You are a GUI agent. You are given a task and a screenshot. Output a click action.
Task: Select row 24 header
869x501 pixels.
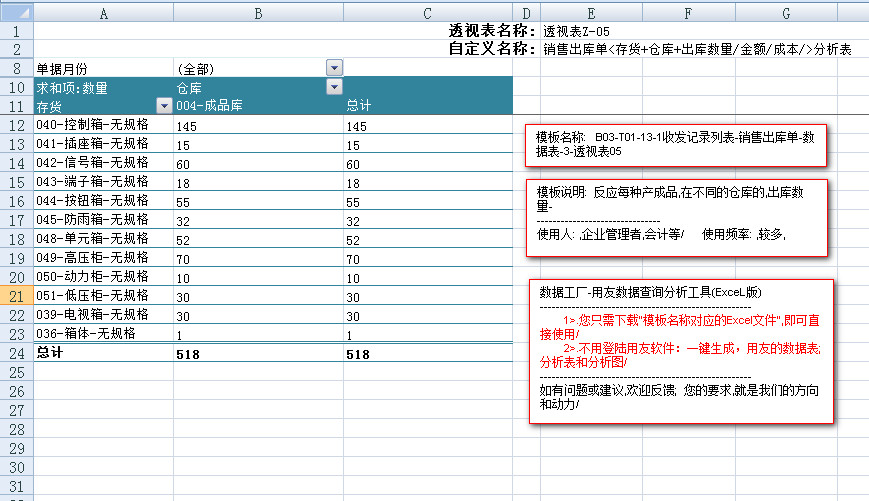click(16, 353)
